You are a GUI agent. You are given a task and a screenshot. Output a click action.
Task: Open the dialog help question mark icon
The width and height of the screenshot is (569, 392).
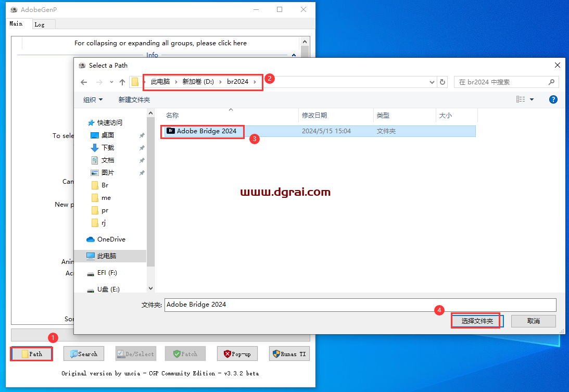click(x=553, y=99)
